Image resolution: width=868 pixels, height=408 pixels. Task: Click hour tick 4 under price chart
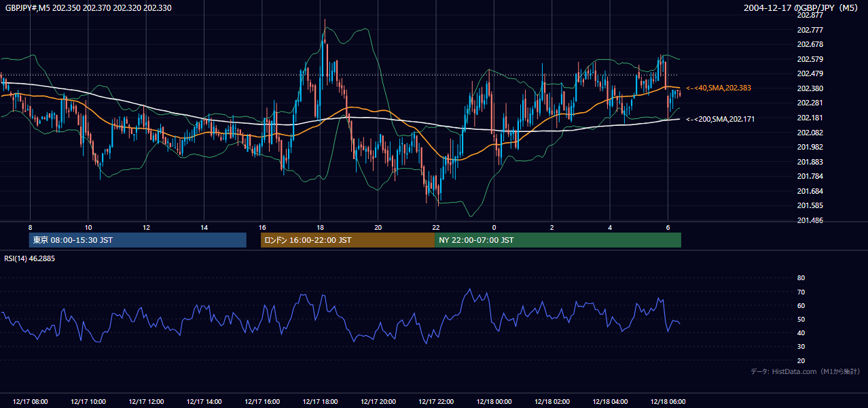pos(610,227)
